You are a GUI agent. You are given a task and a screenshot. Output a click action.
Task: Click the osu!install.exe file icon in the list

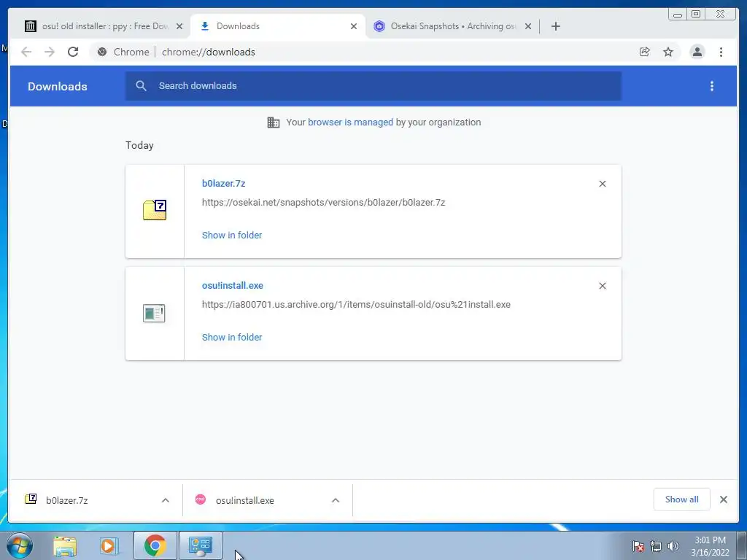(154, 314)
